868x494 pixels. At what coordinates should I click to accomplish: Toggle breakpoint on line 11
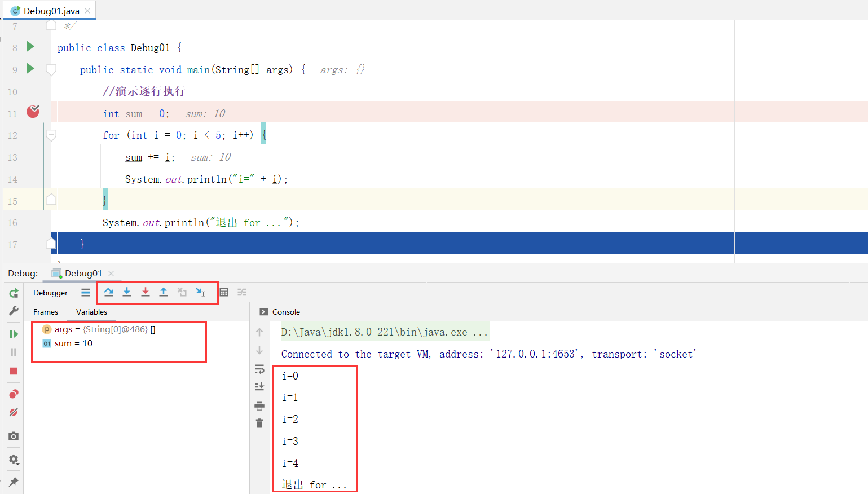33,111
